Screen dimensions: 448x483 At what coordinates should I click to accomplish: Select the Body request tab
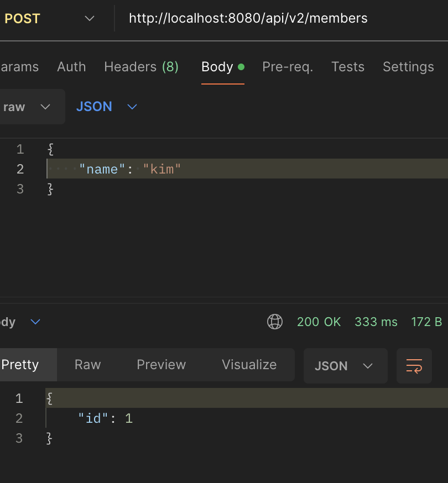(222, 67)
